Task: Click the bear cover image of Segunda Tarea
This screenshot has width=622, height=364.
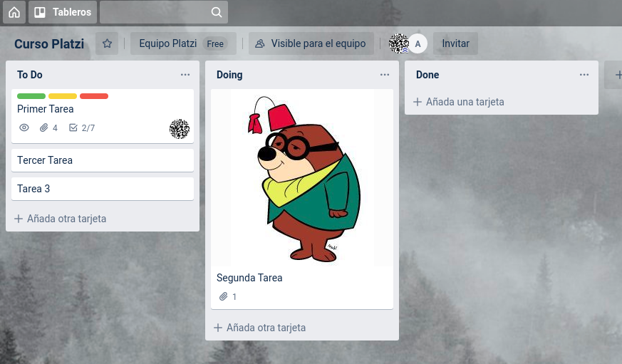Action: point(302,177)
